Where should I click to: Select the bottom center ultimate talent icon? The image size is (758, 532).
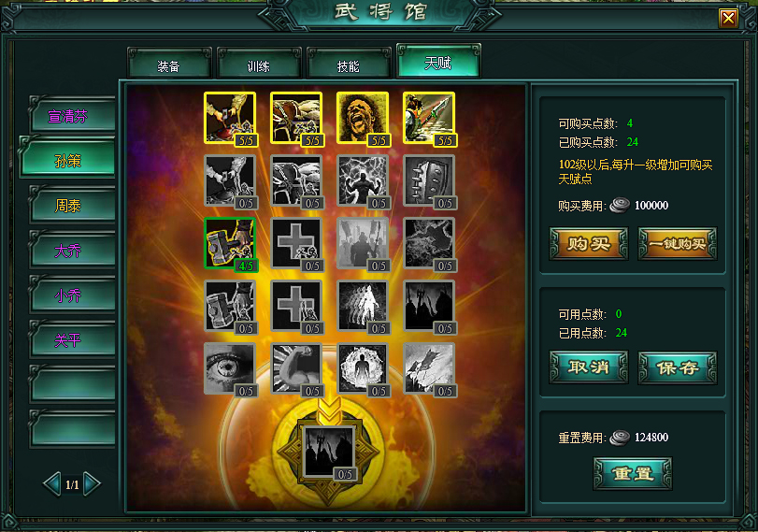tap(330, 453)
